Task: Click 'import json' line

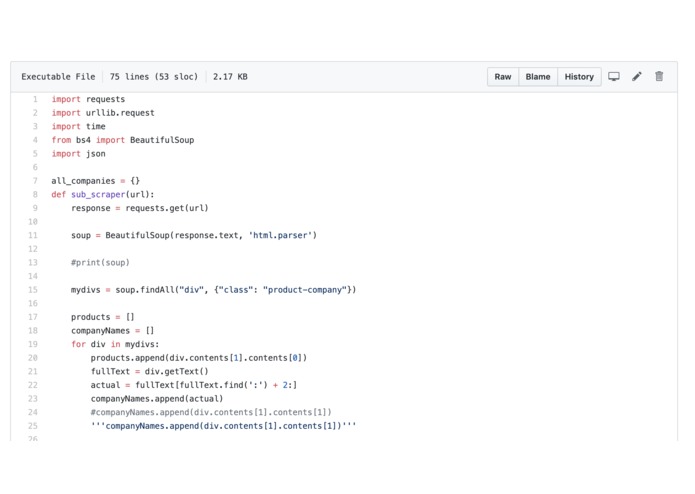Action: (x=78, y=154)
